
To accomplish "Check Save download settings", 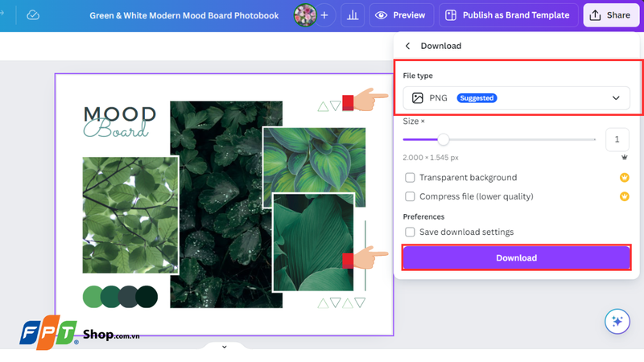I will 410,232.
